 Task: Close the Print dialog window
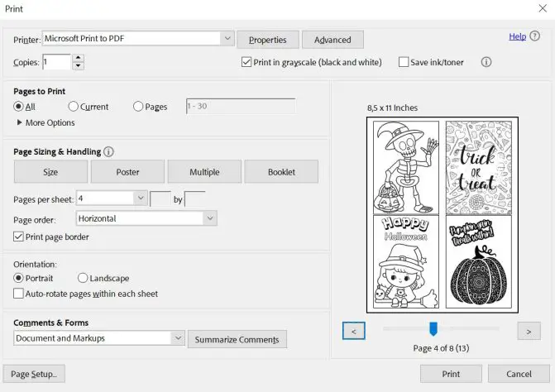(543, 8)
